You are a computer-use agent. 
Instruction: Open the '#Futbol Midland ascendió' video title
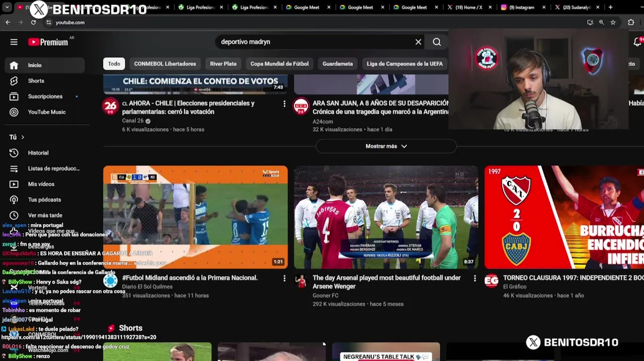click(x=190, y=278)
